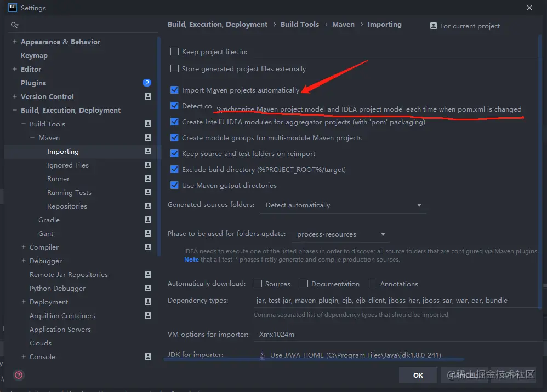Click the project-level icon beside Deployment
The width and height of the screenshot is (547, 392).
pyautogui.click(x=148, y=302)
